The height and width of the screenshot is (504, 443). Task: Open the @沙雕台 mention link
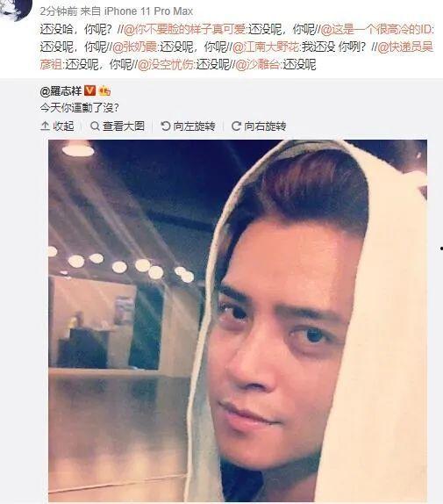pyautogui.click(x=257, y=65)
